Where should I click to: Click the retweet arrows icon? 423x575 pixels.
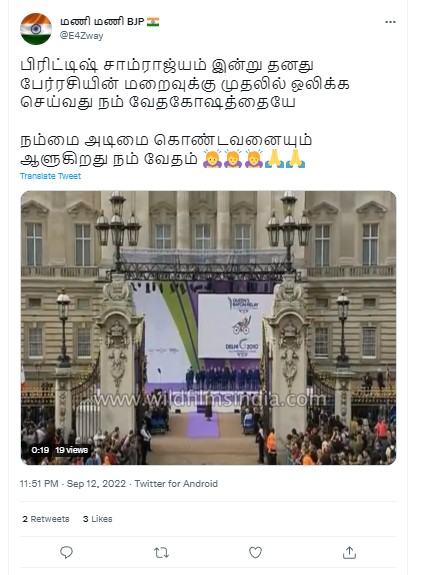coord(161,552)
